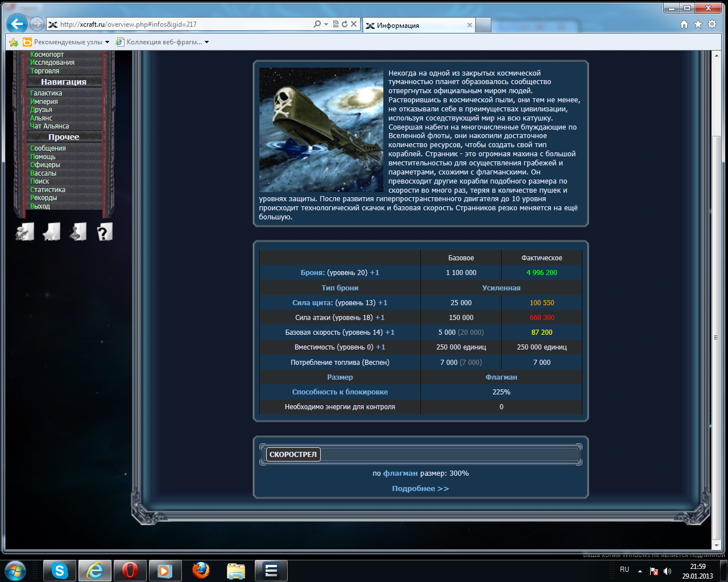Click the browser Forward arrow button
Screen dimensions: 728x582
tap(36, 24)
